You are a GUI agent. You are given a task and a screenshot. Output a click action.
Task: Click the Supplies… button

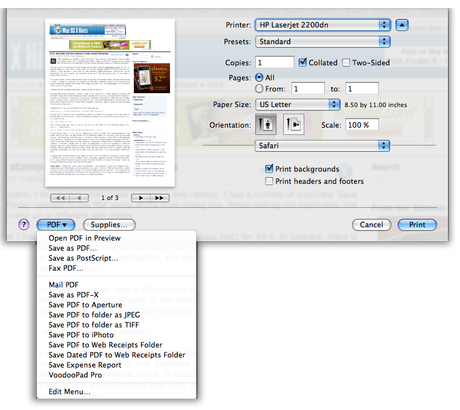(109, 225)
